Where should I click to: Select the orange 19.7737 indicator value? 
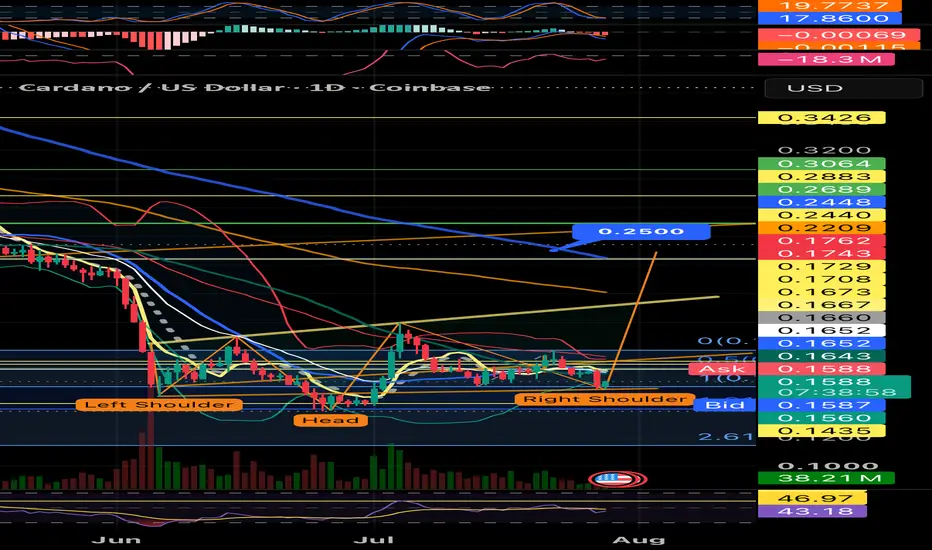tap(830, 5)
